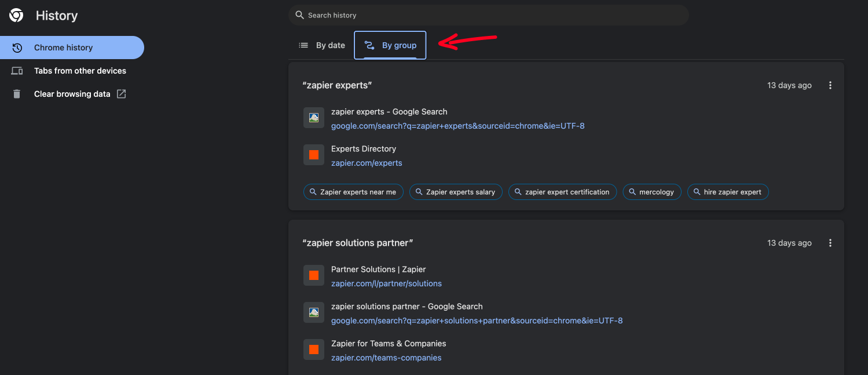
Task: Switch to the By group tab
Action: pos(390,45)
